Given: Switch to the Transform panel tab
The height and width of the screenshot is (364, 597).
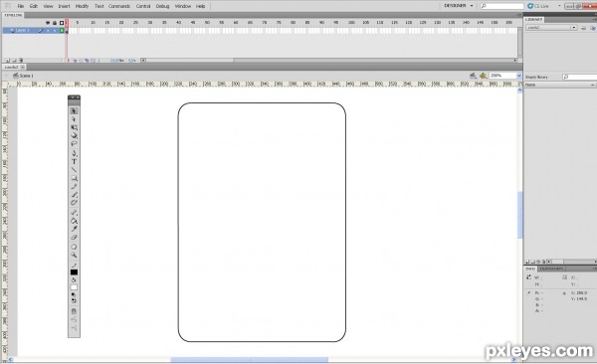Looking at the screenshot, I should (551, 269).
